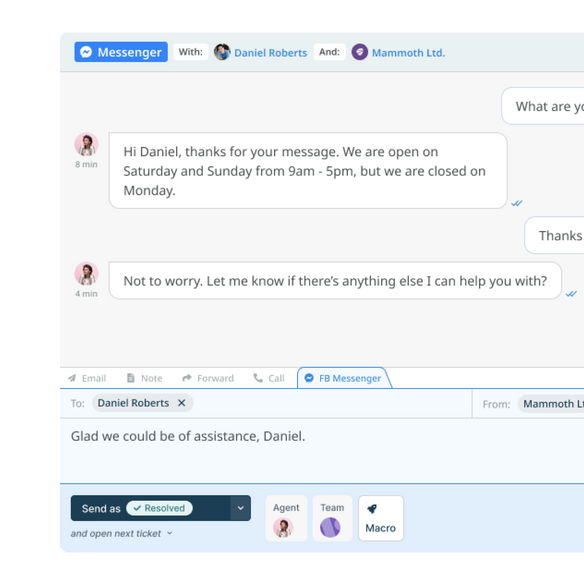The height and width of the screenshot is (584, 584).
Task: Open the Forward tab
Action: coord(208,378)
